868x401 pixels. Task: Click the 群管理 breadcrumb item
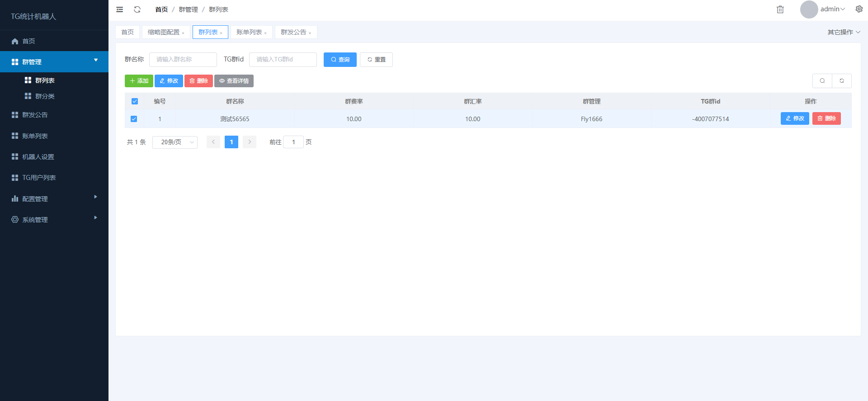click(189, 9)
